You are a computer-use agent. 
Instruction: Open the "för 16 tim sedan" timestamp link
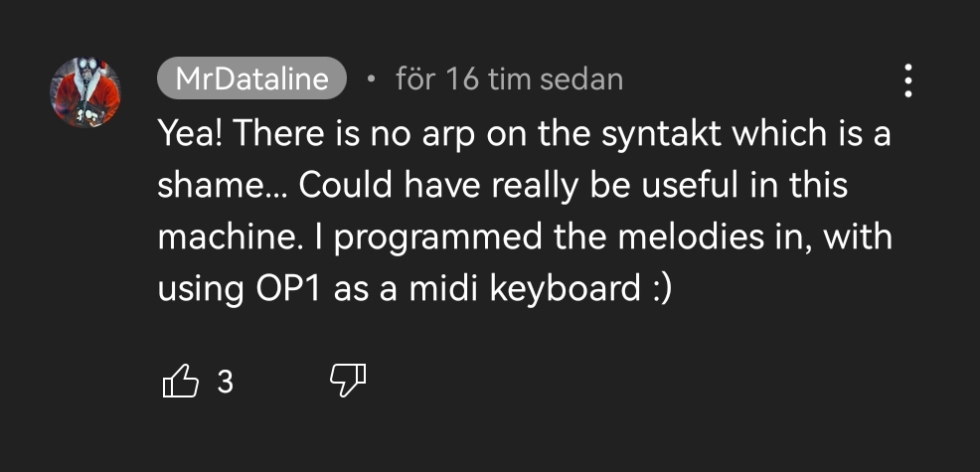click(x=509, y=79)
